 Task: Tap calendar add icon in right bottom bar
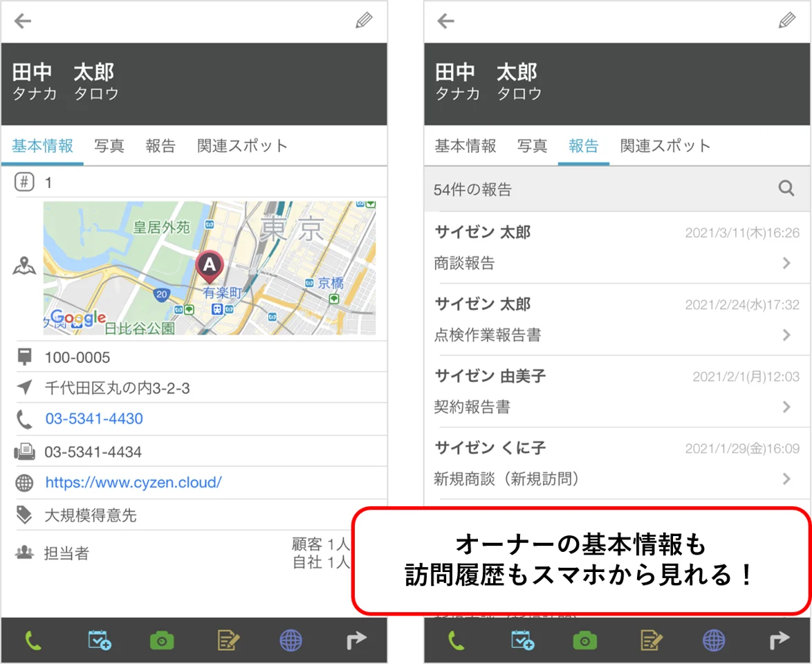[522, 640]
